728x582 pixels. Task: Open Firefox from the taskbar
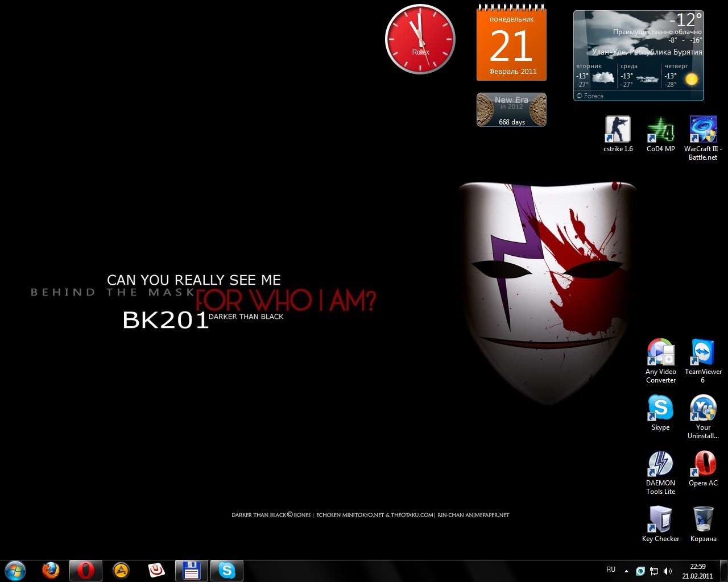(x=51, y=570)
